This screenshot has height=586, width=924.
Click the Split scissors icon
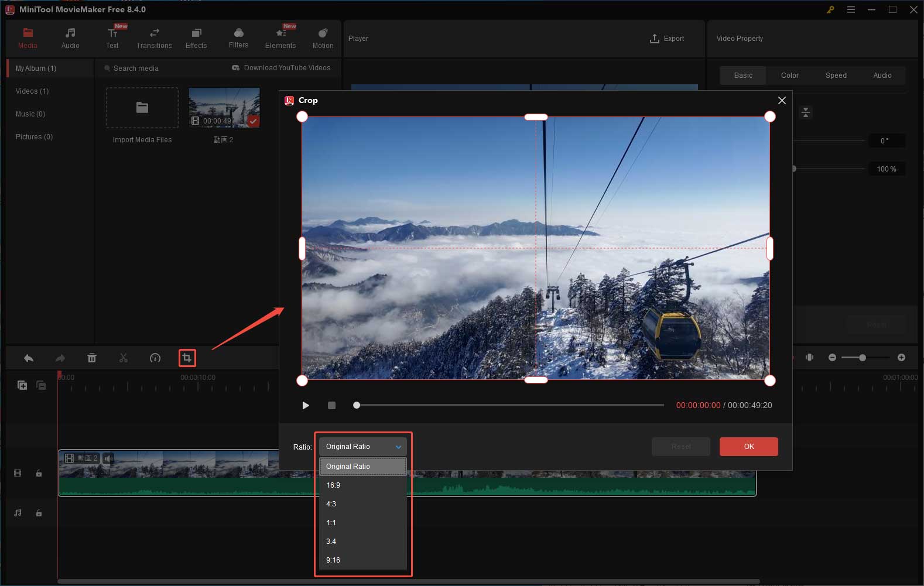pyautogui.click(x=124, y=358)
